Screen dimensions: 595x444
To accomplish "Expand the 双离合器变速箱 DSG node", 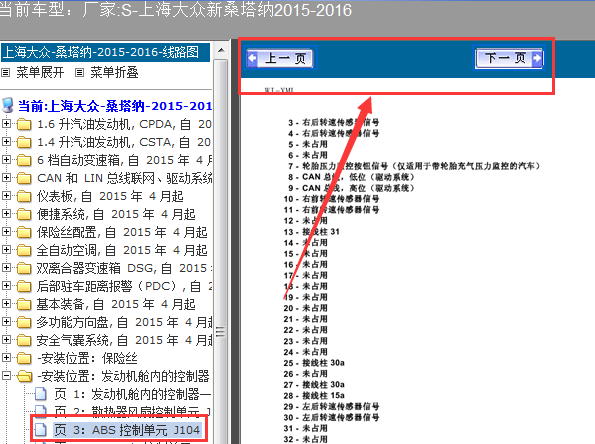I will (x=6, y=268).
